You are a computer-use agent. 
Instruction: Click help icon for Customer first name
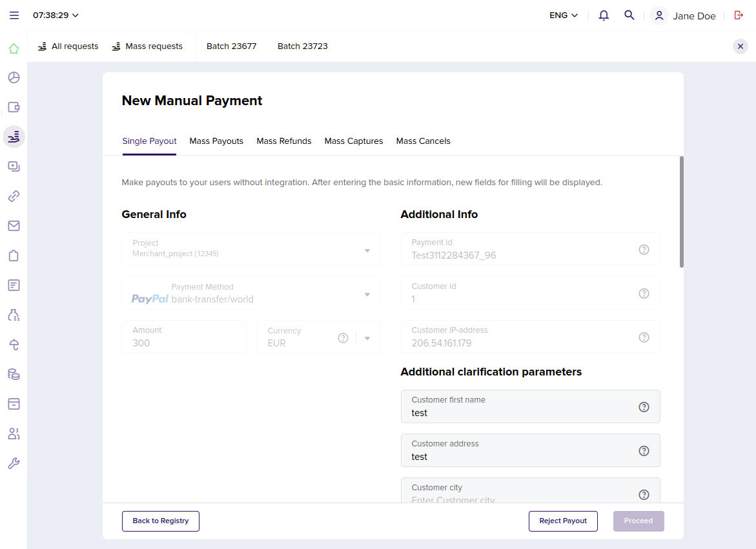tap(644, 407)
